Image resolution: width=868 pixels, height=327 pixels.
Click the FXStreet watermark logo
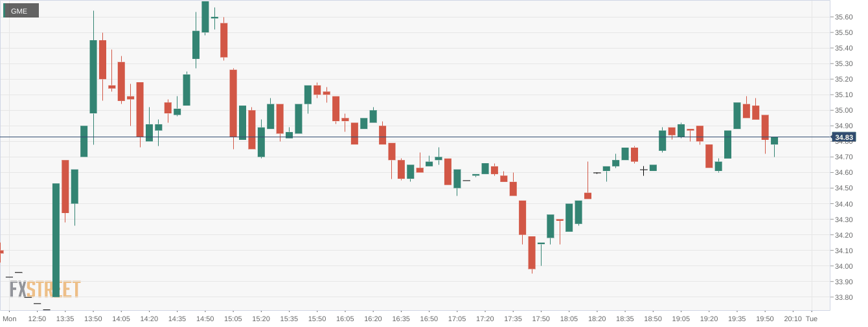[x=45, y=289]
